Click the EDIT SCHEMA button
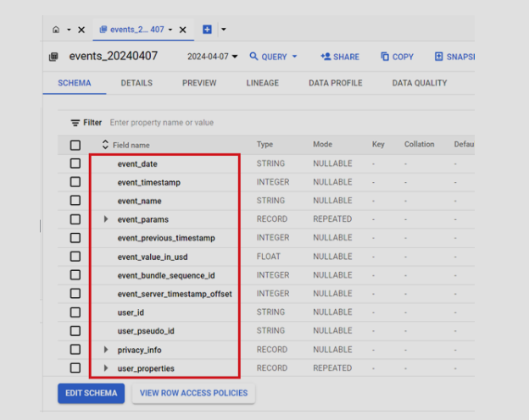Image resolution: width=529 pixels, height=420 pixels. 91,393
